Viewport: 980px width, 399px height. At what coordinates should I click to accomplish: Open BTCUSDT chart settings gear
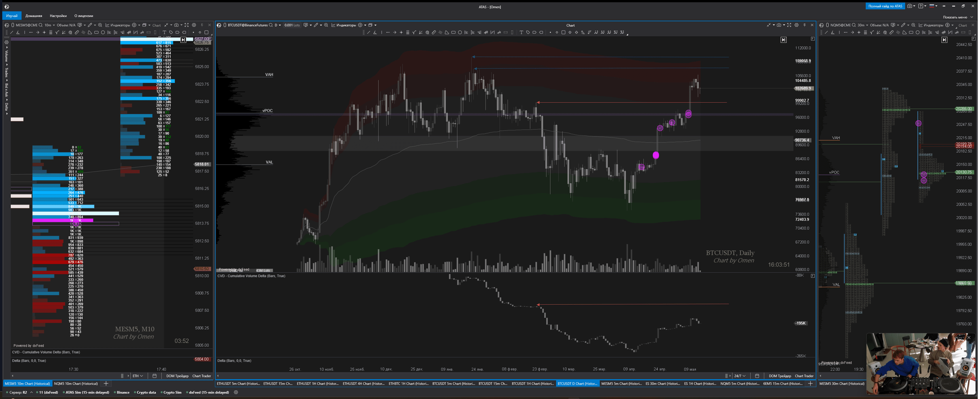coord(796,25)
